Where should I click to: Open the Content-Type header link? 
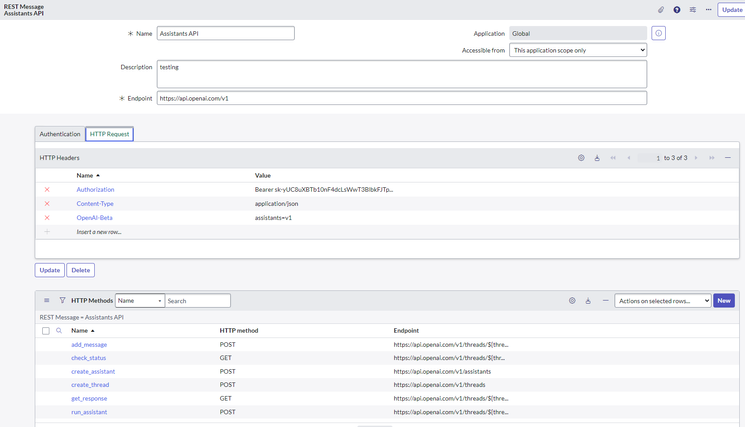pyautogui.click(x=95, y=204)
